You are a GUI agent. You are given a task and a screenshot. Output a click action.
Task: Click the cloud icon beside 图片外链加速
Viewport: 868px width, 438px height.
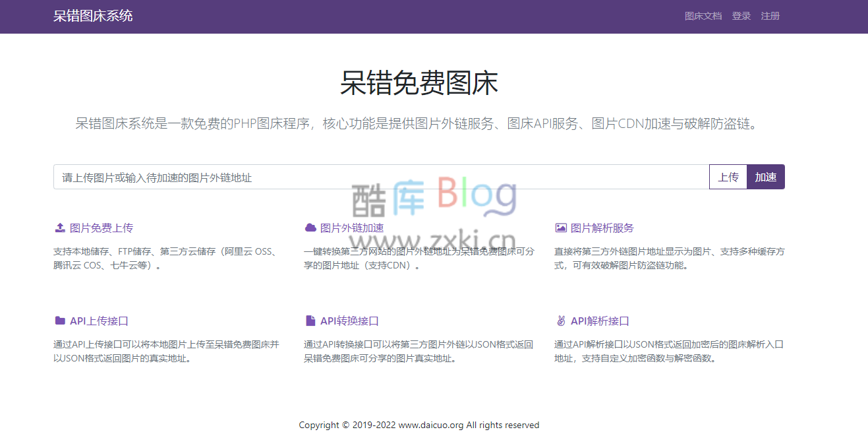pyautogui.click(x=310, y=227)
